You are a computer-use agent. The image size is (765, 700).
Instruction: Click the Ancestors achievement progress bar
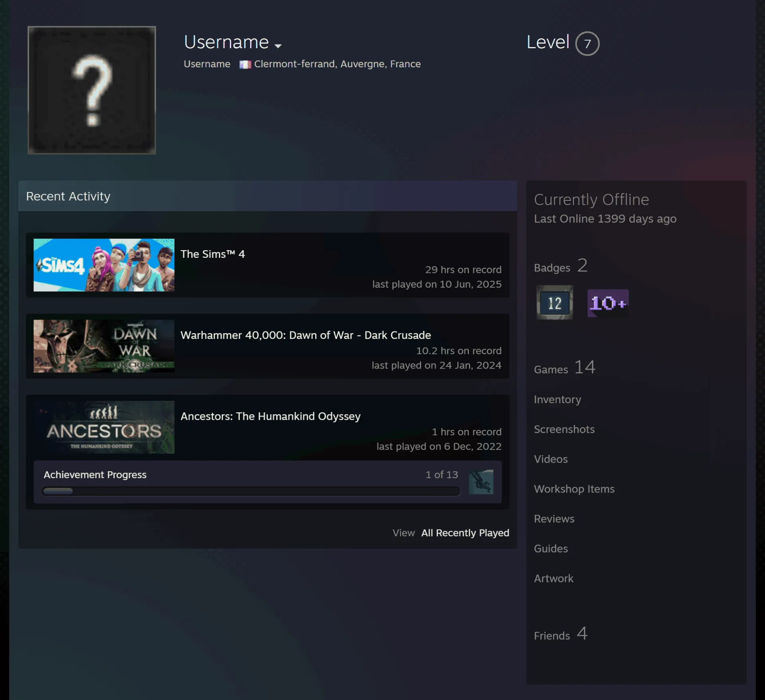click(x=251, y=491)
